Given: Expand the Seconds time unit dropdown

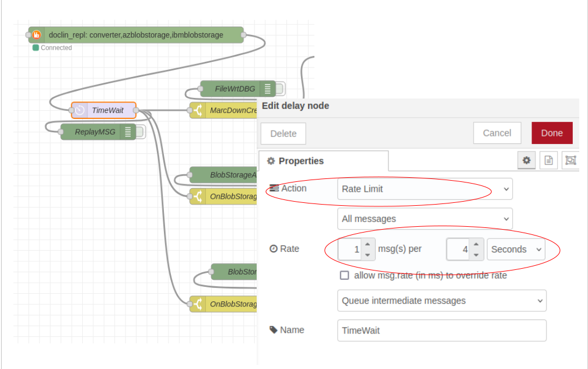Looking at the screenshot, I should tap(516, 249).
